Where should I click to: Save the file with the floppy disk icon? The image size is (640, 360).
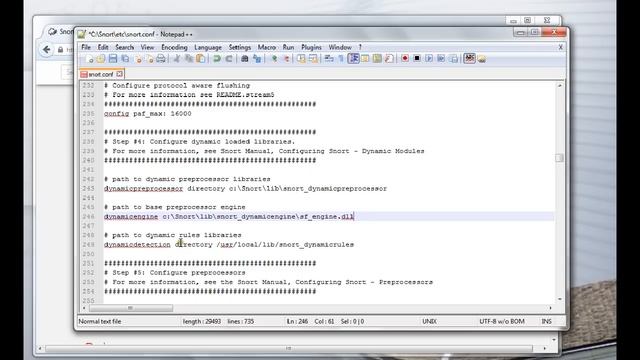[113, 59]
